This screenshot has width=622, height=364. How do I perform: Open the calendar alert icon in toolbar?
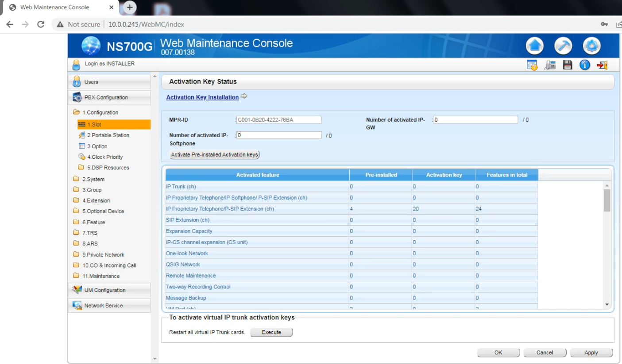[532, 65]
